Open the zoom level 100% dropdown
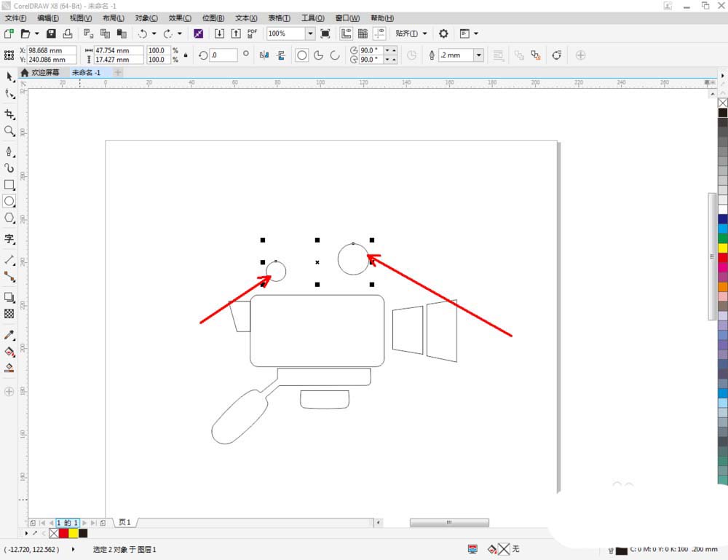 (310, 33)
